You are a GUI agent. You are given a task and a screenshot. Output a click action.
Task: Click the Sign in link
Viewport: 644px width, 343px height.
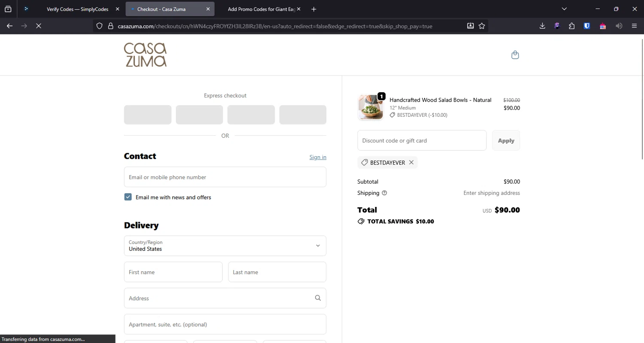point(318,157)
